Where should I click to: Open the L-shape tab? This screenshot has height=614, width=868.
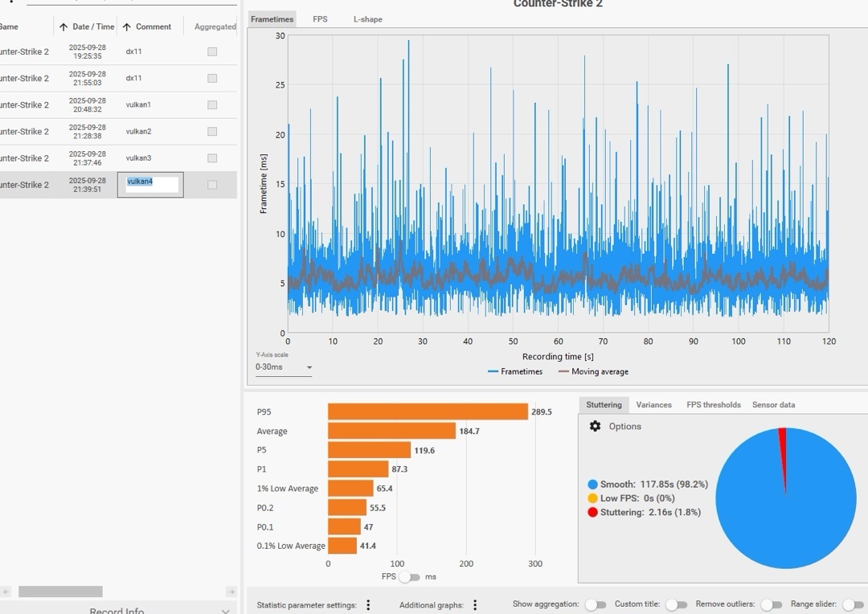point(367,18)
